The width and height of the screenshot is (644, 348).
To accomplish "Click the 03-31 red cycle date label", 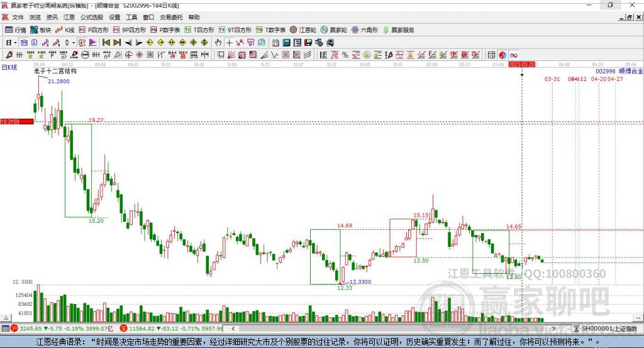I will coord(552,79).
